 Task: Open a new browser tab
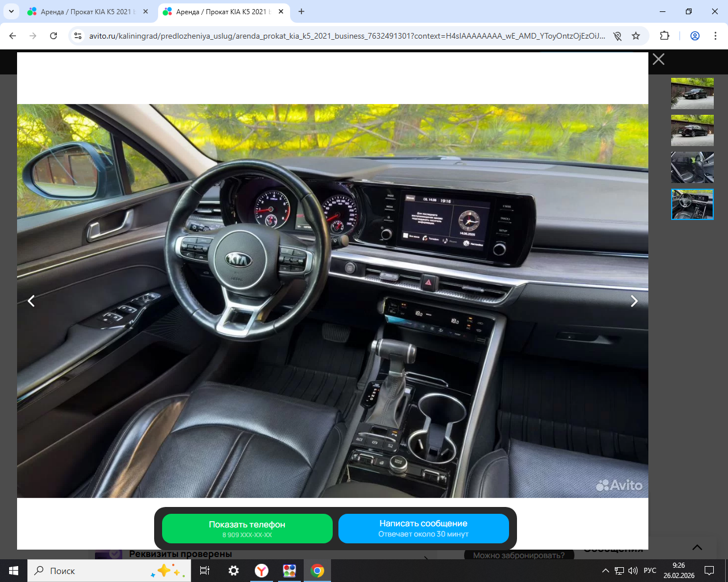[301, 11]
